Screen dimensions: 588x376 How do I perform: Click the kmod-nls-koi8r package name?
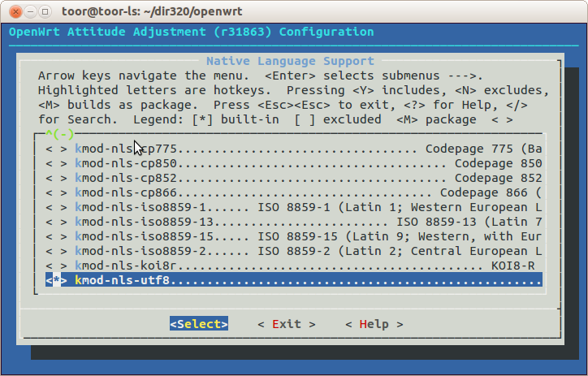[126, 266]
